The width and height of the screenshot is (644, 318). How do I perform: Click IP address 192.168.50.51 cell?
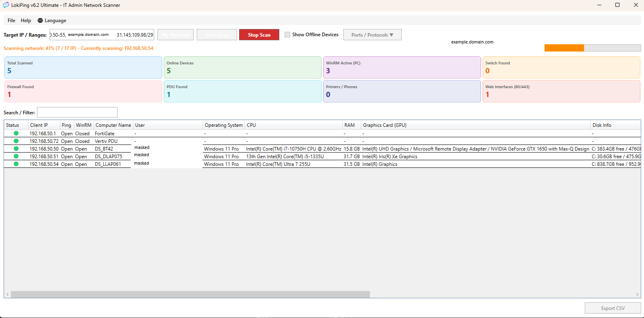point(44,157)
